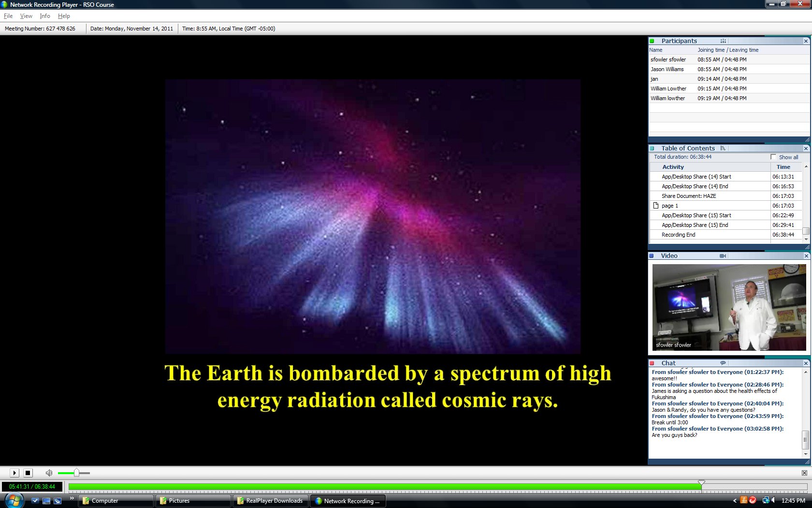Click the camera icon in Video panel
This screenshot has height=508, width=812.
(x=723, y=256)
